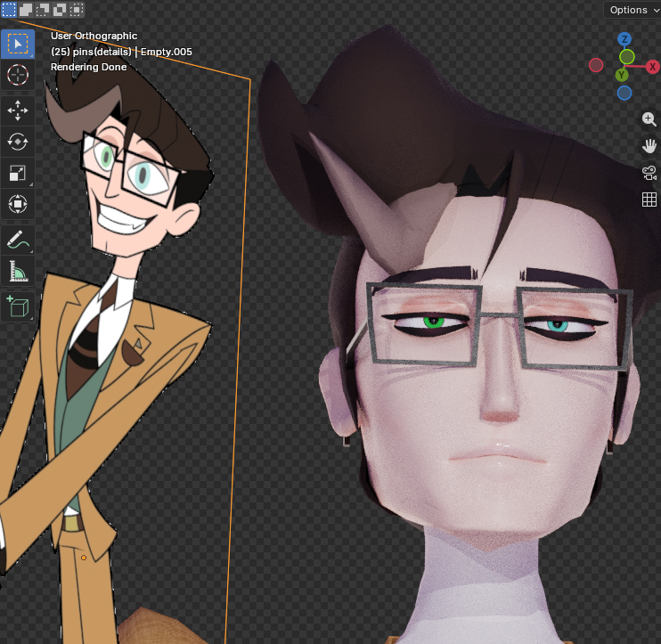Select the Move tool
Image resolution: width=661 pixels, height=644 pixels.
(x=17, y=110)
